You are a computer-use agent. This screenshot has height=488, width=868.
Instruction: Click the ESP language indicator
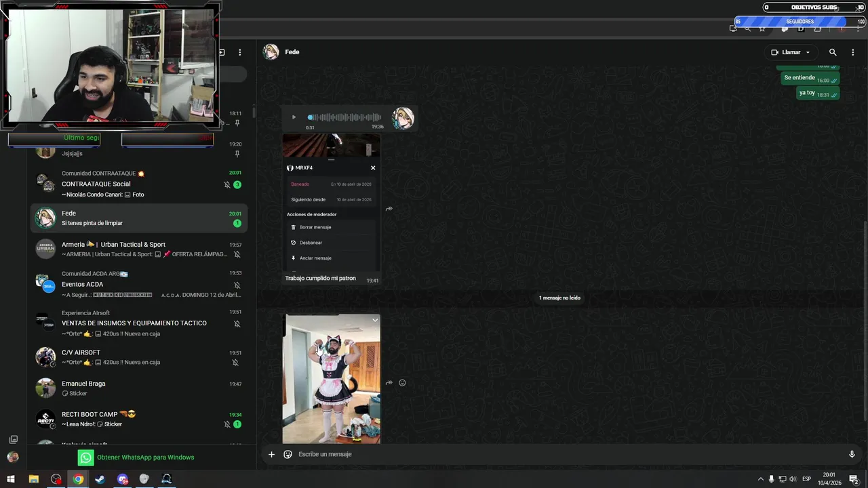806,479
